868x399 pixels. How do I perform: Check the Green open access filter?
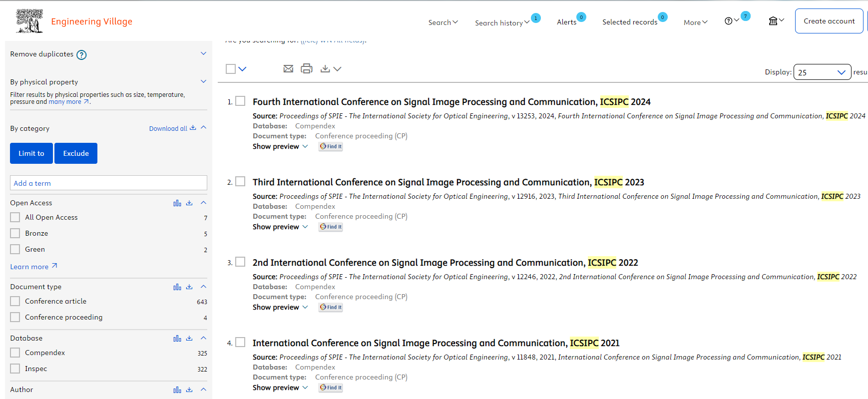click(15, 249)
